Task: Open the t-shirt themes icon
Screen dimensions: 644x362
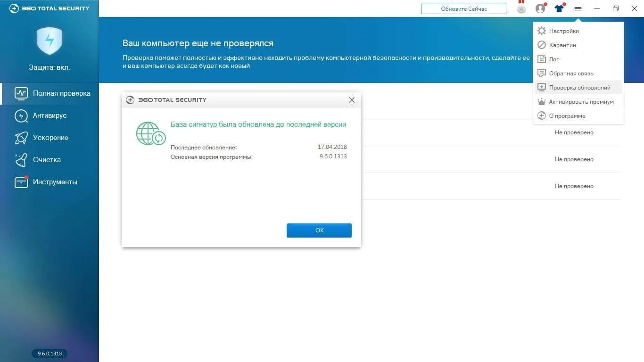Action: (x=559, y=8)
